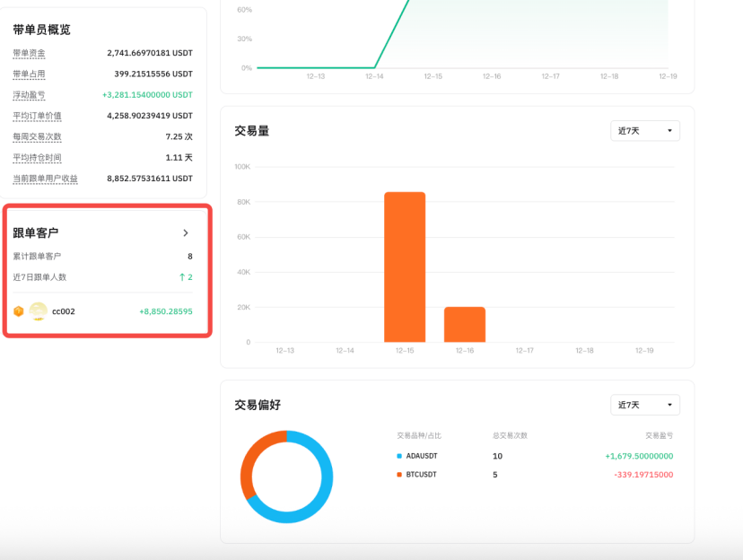743x560 pixels.
Task: Click the cc002 username
Action: click(64, 311)
